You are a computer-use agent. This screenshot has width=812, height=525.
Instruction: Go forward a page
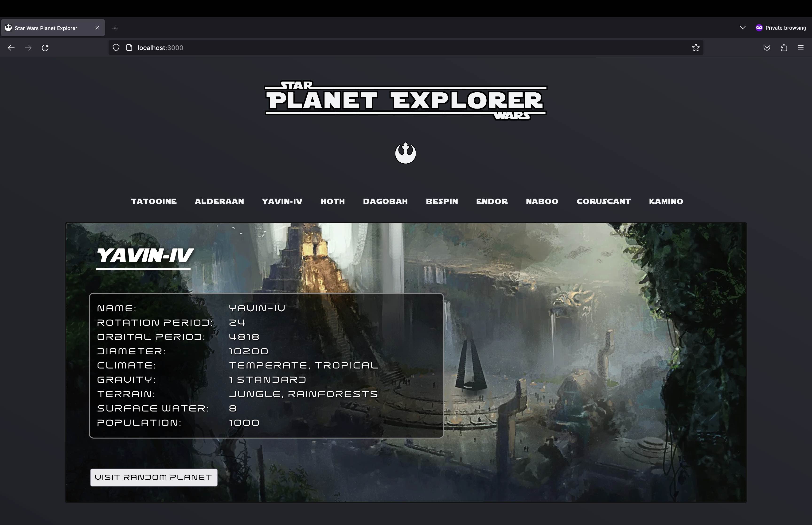28,48
